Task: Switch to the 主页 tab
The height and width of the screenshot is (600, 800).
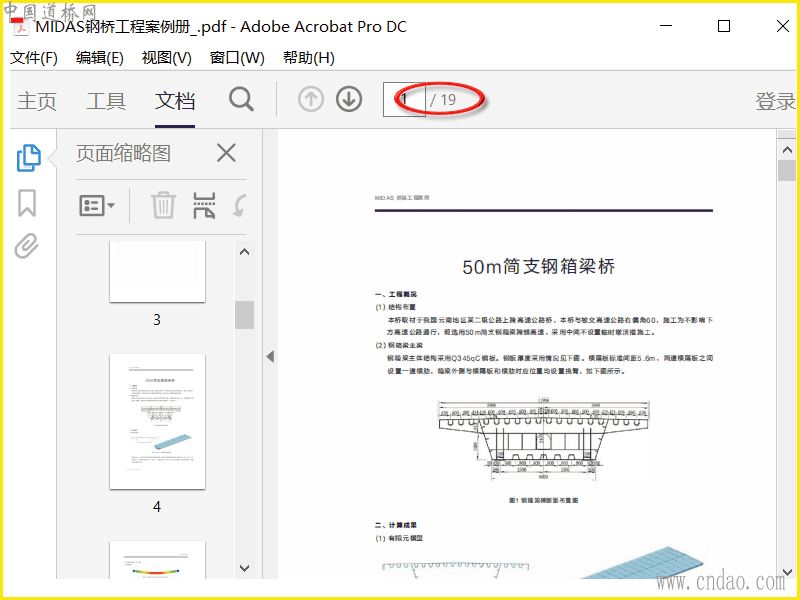Action: coord(37,101)
